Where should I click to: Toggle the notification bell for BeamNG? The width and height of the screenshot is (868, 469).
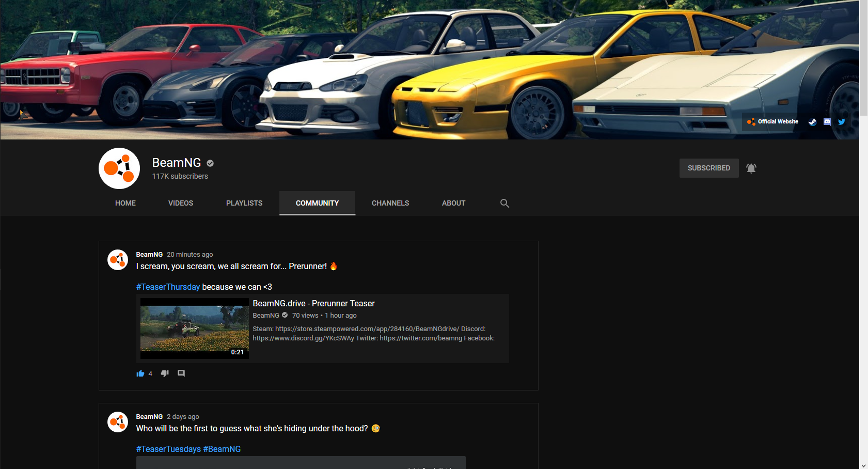(751, 168)
